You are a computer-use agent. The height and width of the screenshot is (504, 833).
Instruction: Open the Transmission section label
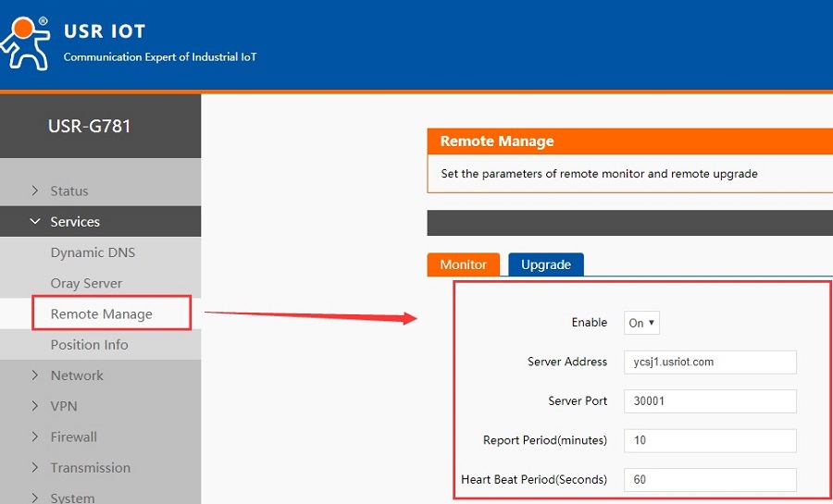pyautogui.click(x=91, y=467)
